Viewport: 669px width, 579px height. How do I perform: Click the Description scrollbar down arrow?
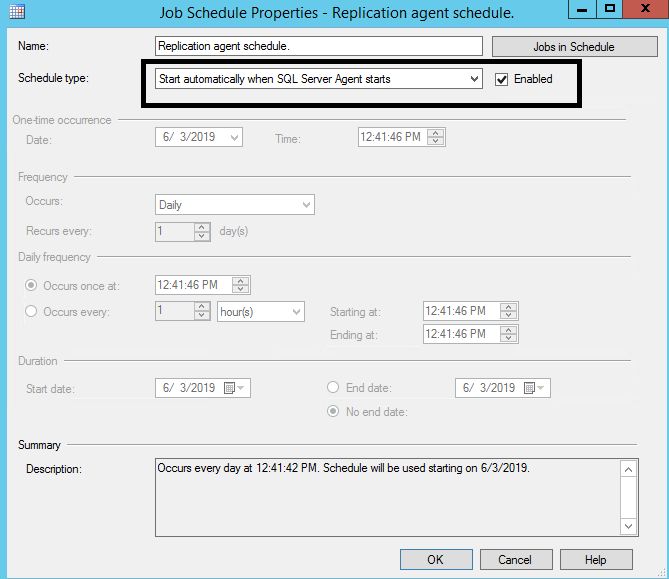pos(628,526)
